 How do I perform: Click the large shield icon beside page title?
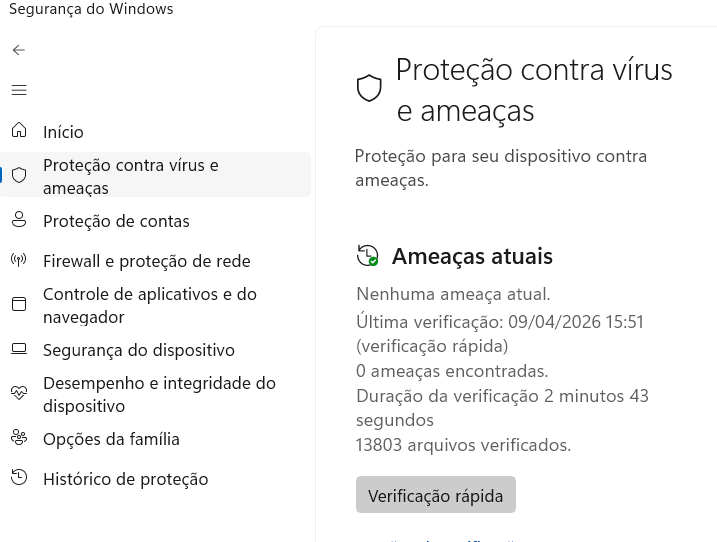pos(369,88)
